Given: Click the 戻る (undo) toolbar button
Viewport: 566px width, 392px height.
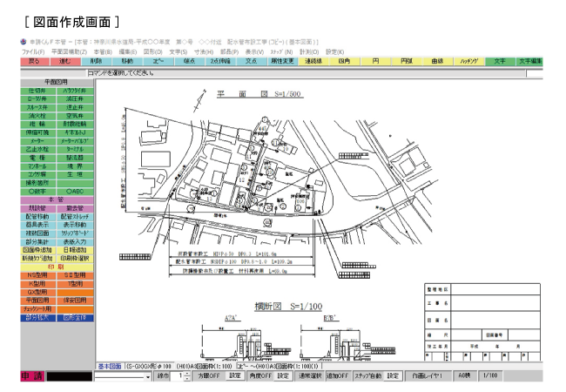Looking at the screenshot, I should pos(35,63).
